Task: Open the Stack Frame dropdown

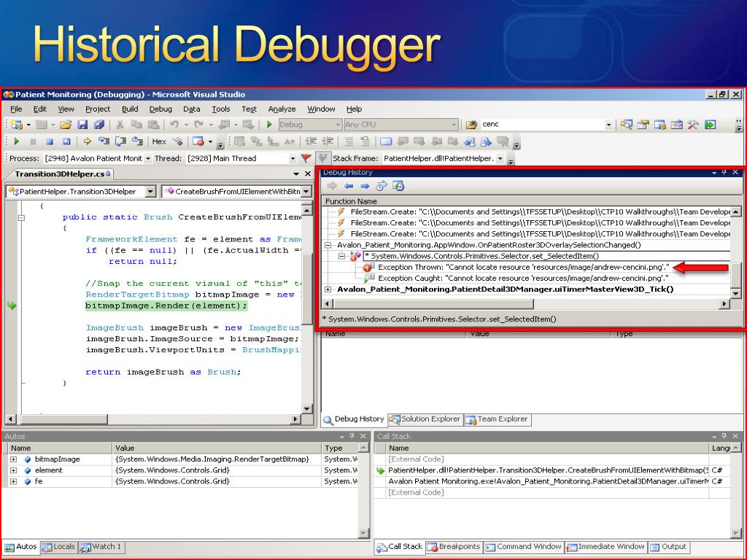Action: [500, 158]
